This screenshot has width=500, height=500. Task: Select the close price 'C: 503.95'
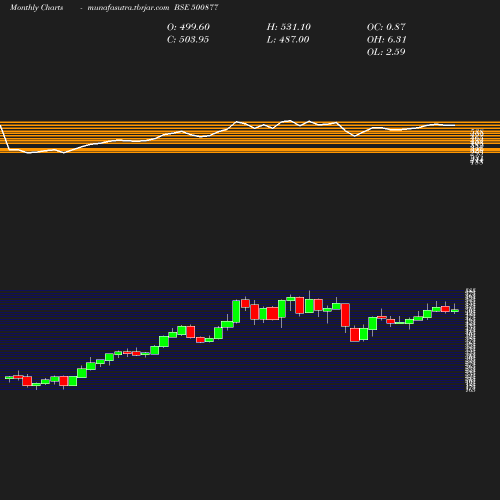click(188, 39)
